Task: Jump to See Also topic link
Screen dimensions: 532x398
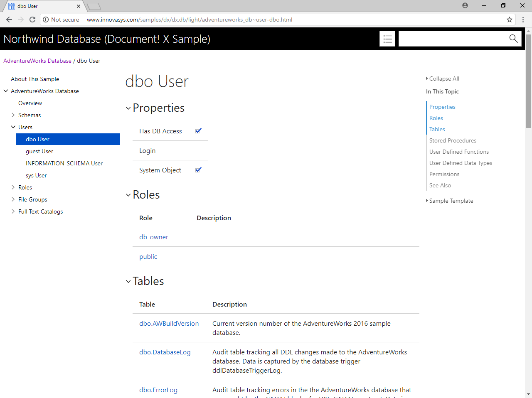Action: tap(440, 185)
